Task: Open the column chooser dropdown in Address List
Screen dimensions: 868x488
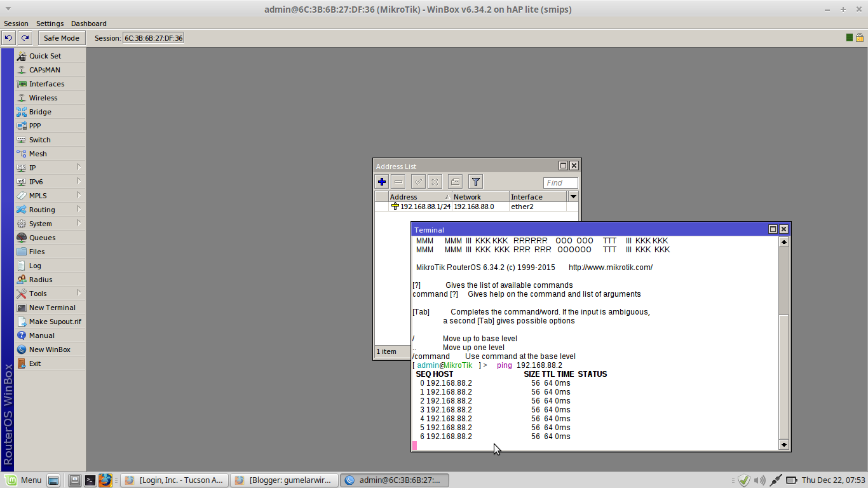Action: [573, 197]
